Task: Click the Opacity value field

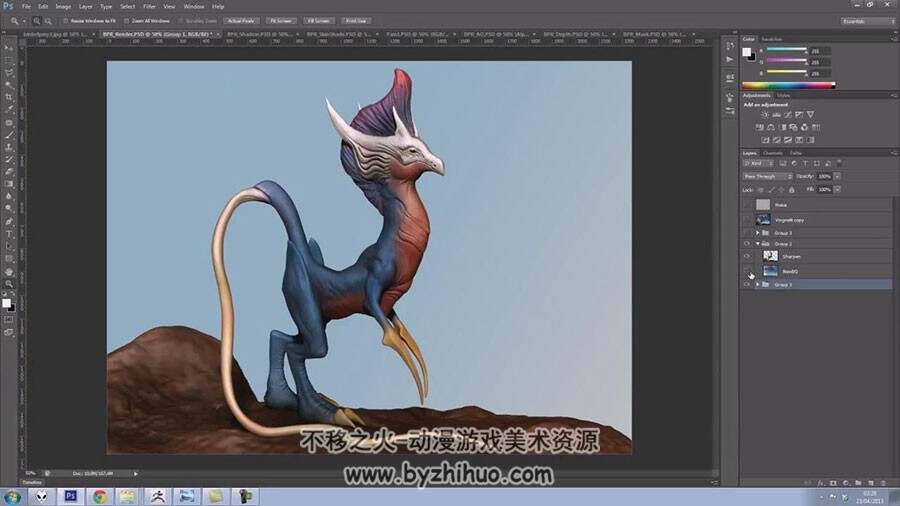Action: (824, 176)
